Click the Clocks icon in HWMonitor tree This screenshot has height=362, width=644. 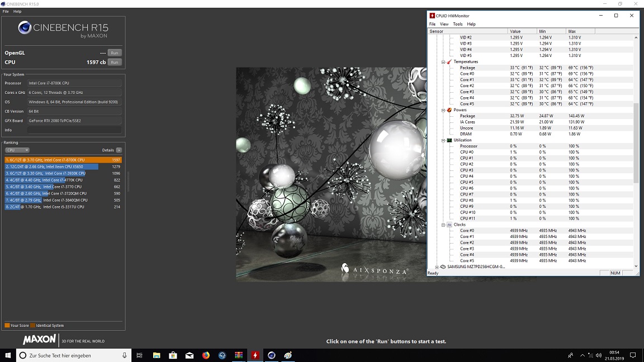tap(449, 225)
